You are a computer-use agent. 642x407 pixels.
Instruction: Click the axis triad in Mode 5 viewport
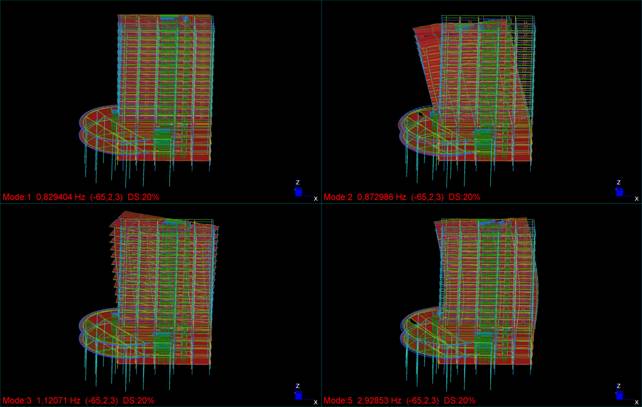click(620, 391)
